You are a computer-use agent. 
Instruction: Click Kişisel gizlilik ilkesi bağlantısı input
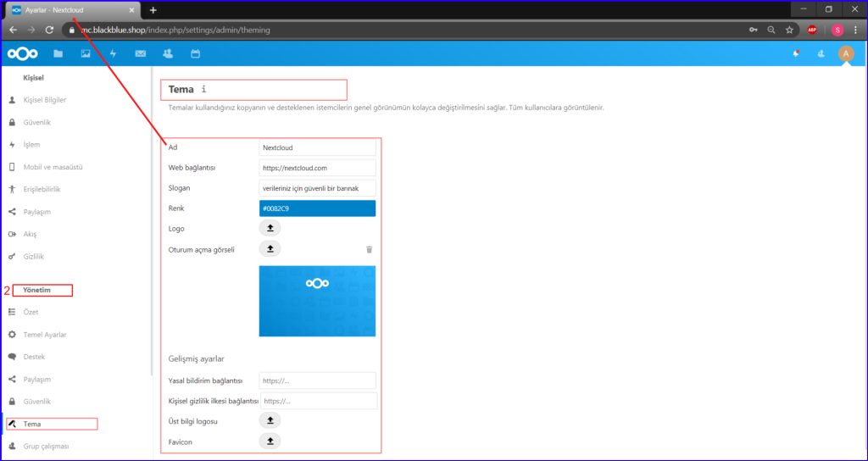coord(319,401)
